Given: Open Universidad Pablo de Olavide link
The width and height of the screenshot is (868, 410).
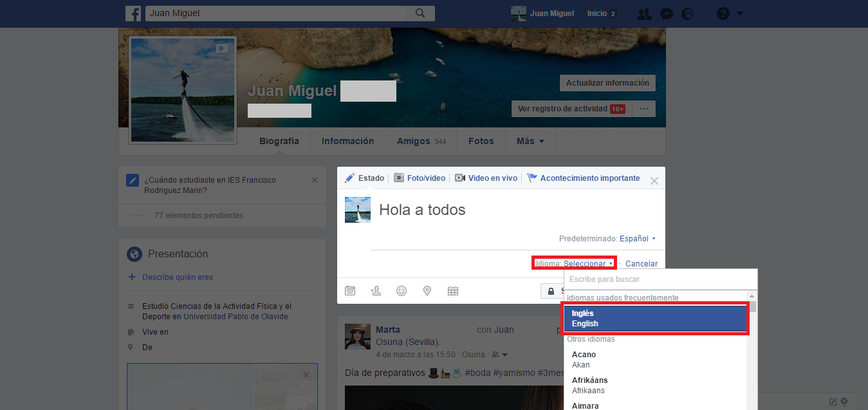Looking at the screenshot, I should (x=235, y=317).
